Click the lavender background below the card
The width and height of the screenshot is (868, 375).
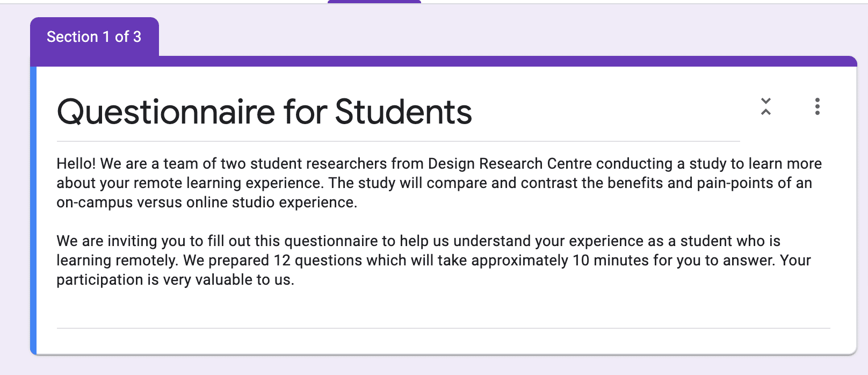pyautogui.click(x=430, y=365)
